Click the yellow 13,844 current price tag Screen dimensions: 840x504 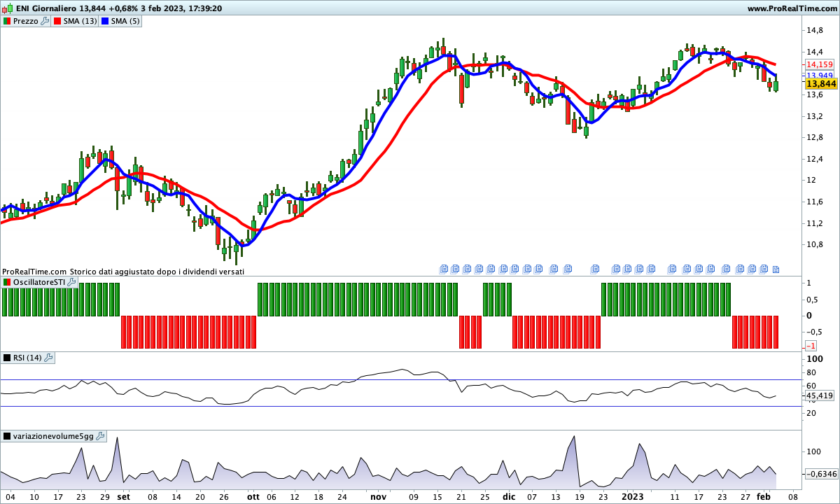click(821, 84)
